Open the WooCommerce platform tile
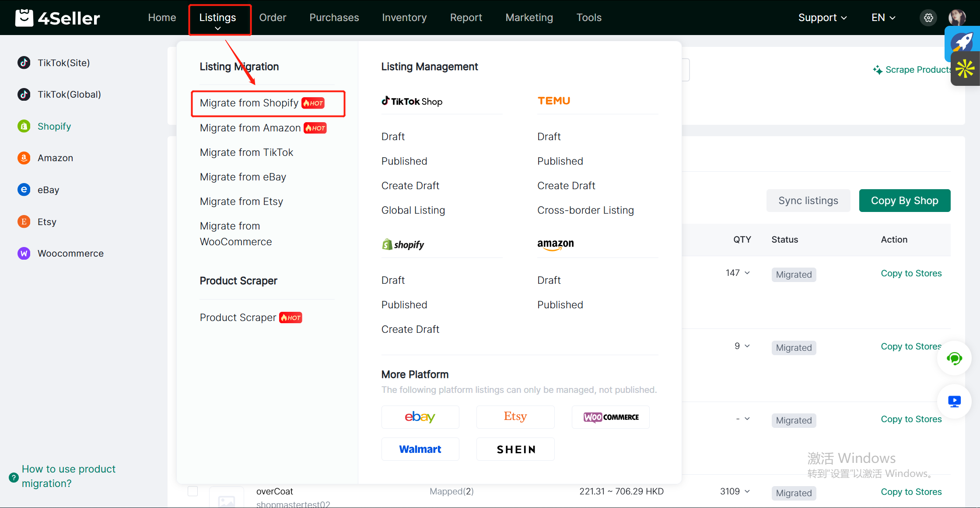980x508 pixels. coord(611,417)
